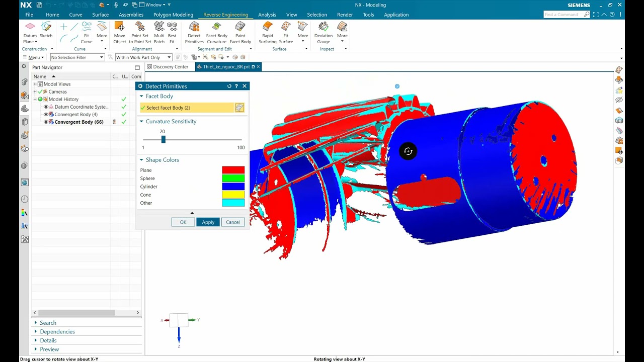Open the Within Work Part Only dropdown
Viewport: 644px width, 362px height.
tap(144, 57)
